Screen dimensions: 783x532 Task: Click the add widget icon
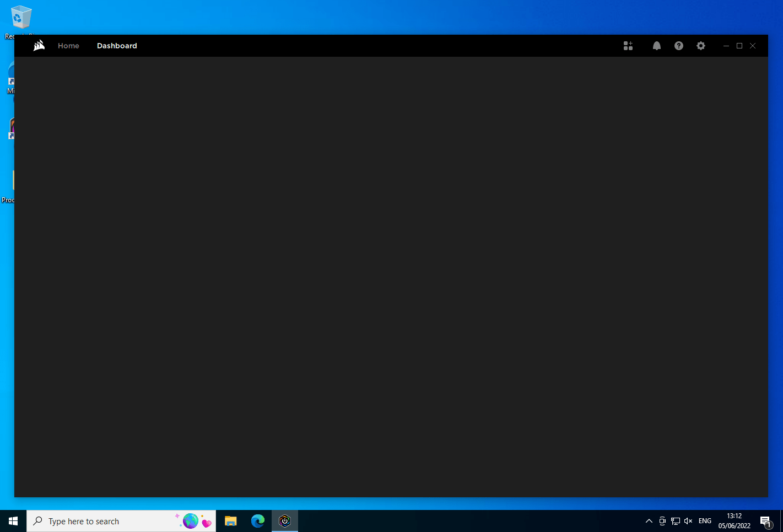[628, 46]
